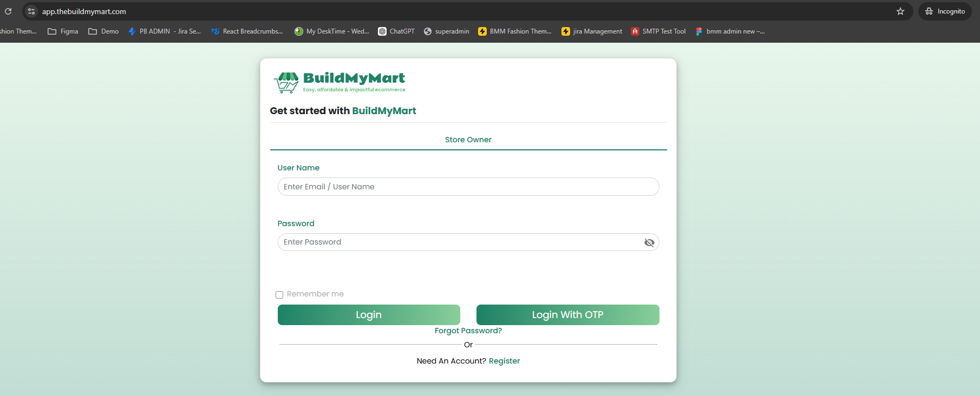Open the jira Management bookmark

[592, 31]
